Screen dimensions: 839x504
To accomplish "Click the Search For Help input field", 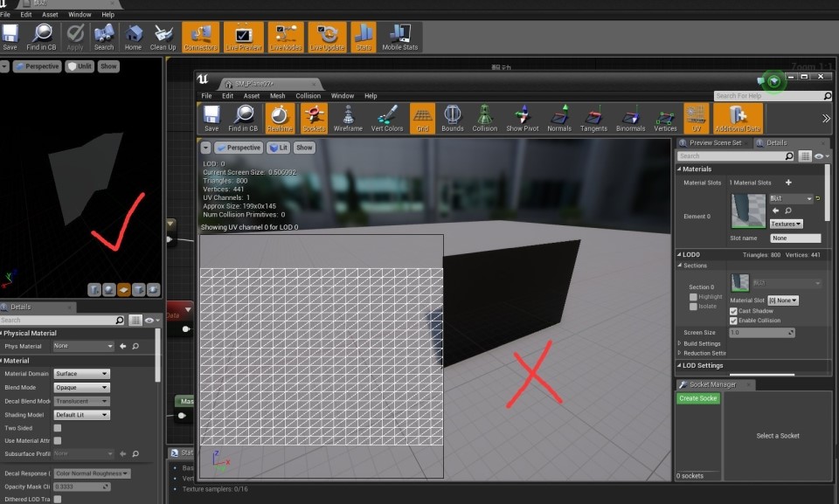I will (x=748, y=96).
